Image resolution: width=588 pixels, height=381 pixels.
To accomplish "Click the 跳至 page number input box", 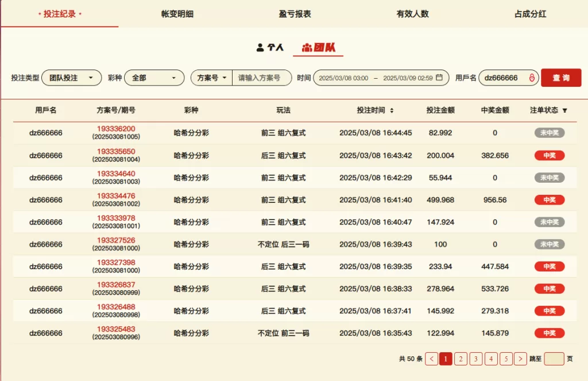I will coord(554,359).
